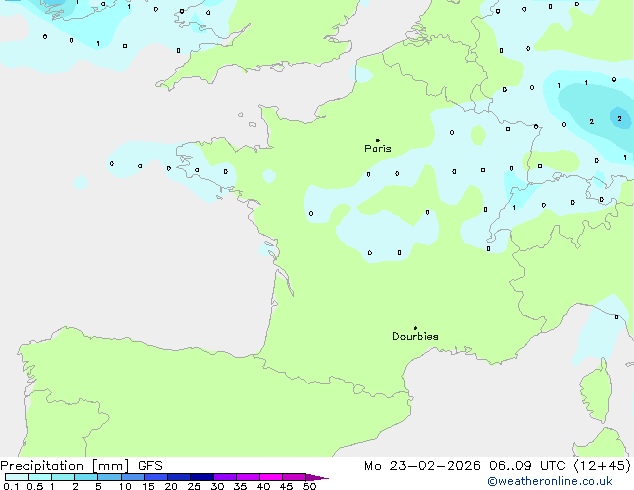
Task: Pick the 15 to 20 mm legend swatch
Action: tap(156, 477)
